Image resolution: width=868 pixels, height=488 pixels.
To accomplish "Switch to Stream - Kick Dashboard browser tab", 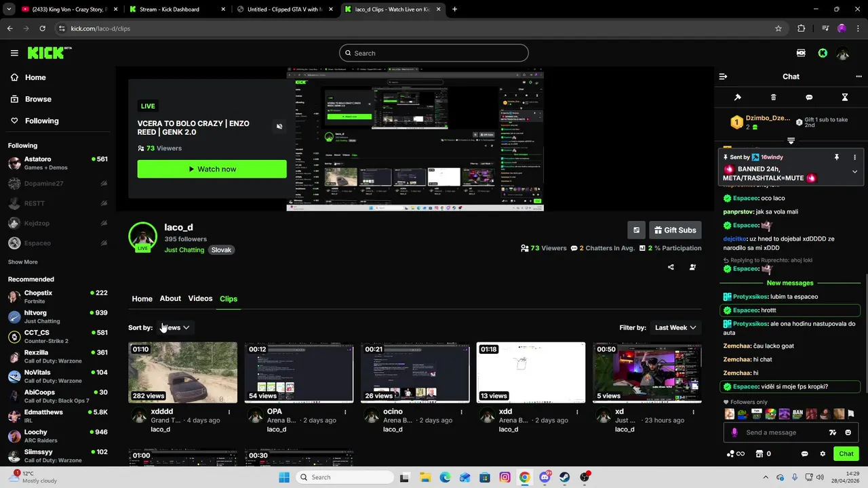I will 176,9.
